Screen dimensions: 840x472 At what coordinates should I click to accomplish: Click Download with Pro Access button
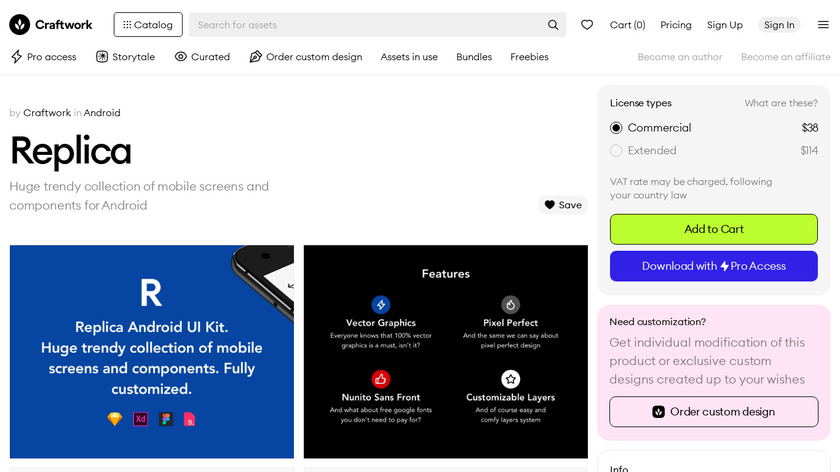click(x=714, y=266)
